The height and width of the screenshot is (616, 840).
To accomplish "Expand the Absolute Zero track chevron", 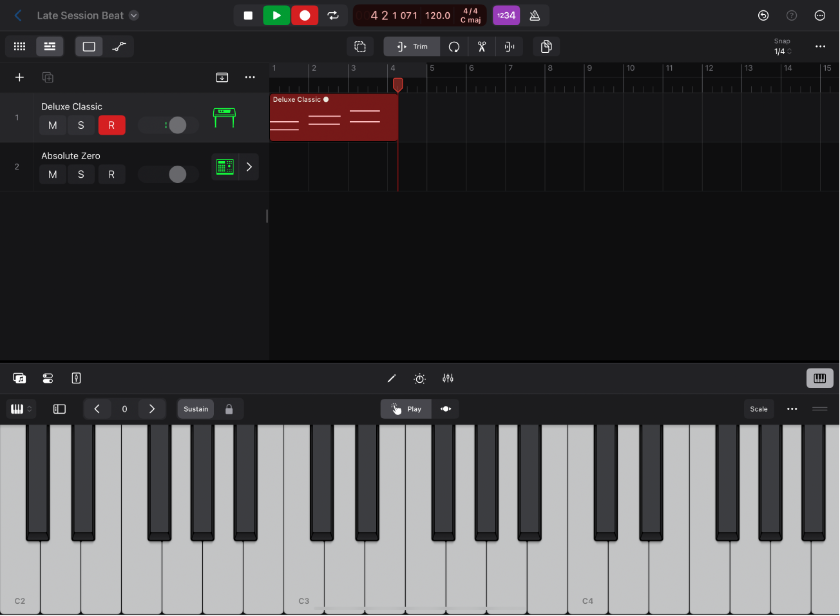I will [249, 166].
